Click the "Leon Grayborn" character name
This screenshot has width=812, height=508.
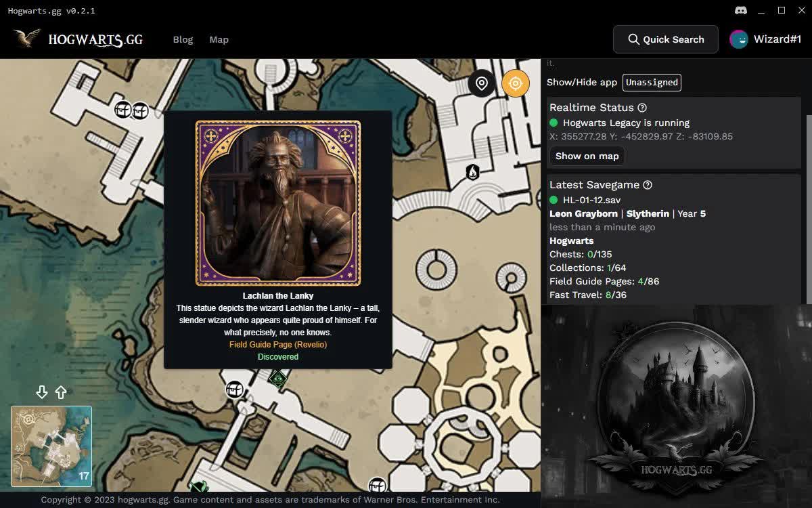pyautogui.click(x=583, y=213)
